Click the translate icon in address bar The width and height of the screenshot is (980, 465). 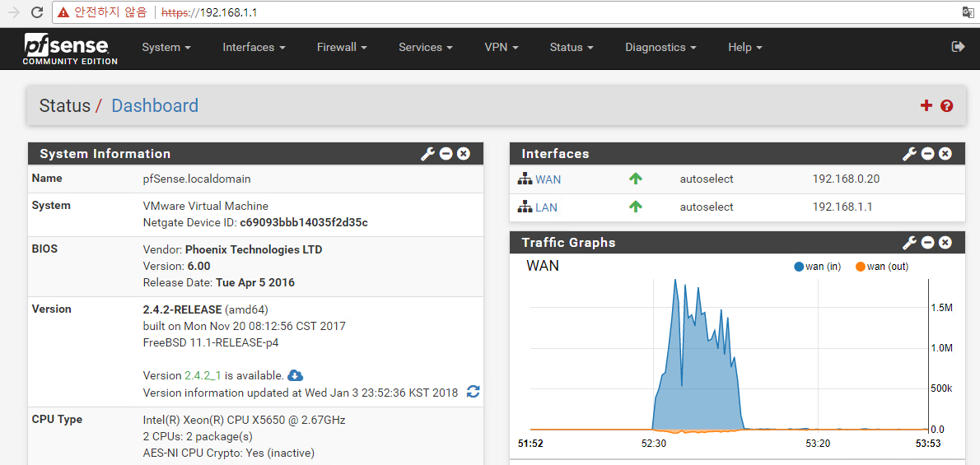pos(968,12)
